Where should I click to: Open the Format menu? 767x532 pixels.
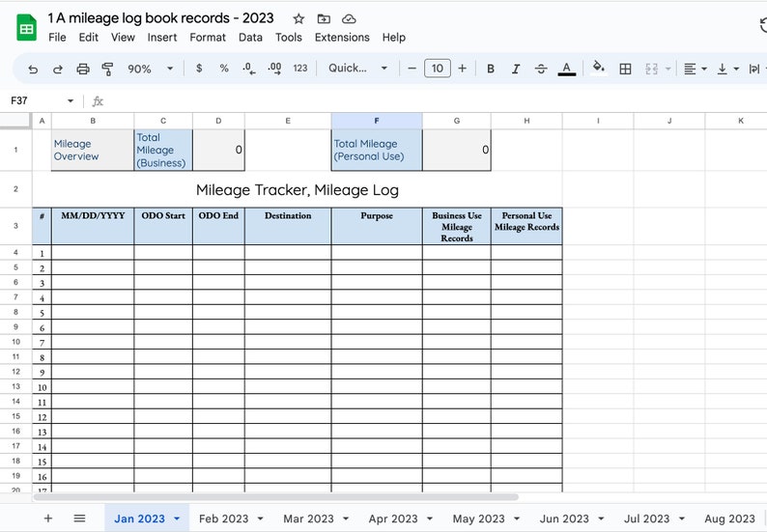(x=208, y=38)
